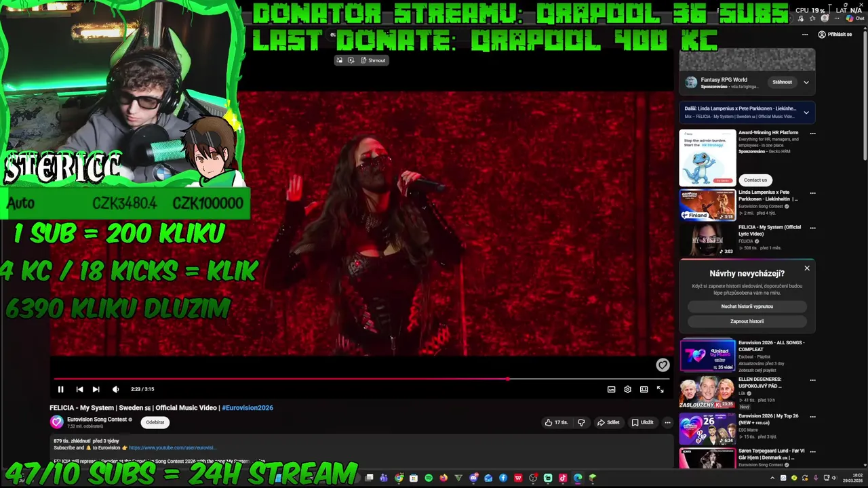The width and height of the screenshot is (868, 488).
Task: Skip to next video in player
Action: (x=96, y=389)
